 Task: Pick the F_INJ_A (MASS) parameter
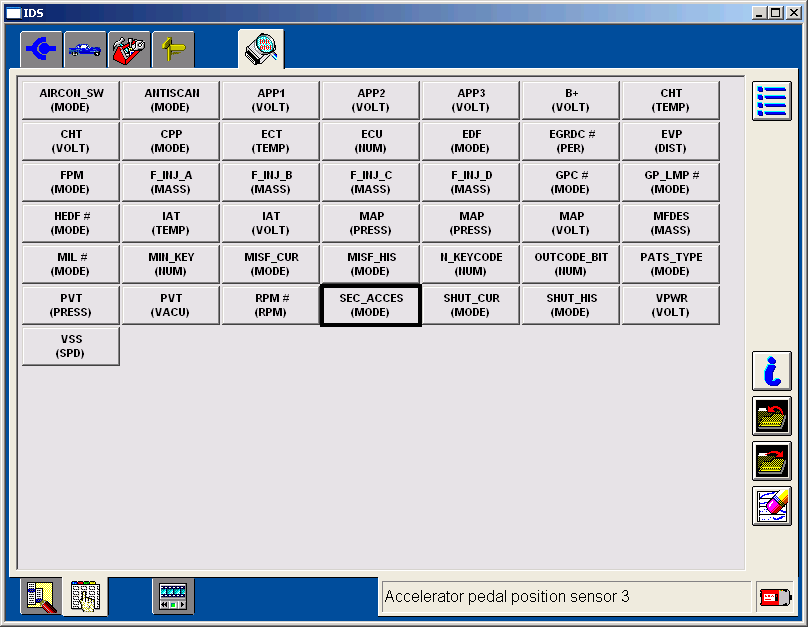(x=171, y=182)
